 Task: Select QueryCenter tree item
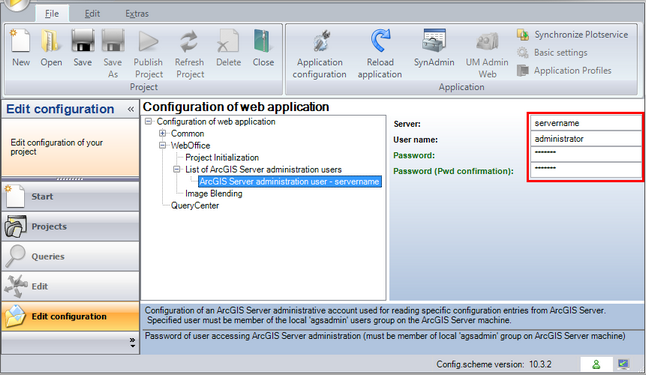pos(195,205)
